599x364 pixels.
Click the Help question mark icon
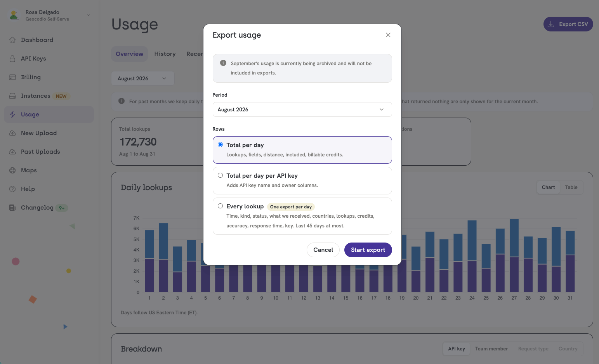(12, 189)
